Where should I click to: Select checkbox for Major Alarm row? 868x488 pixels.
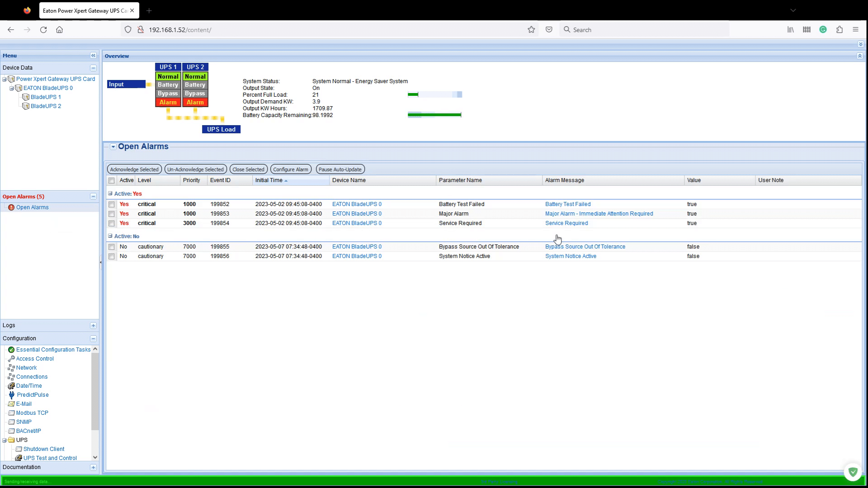[x=112, y=213]
